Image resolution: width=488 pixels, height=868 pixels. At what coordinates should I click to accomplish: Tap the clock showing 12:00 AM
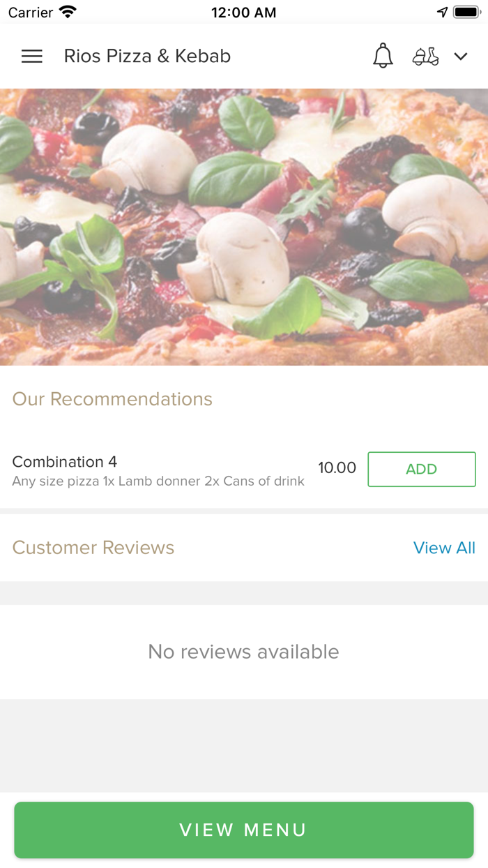245,12
